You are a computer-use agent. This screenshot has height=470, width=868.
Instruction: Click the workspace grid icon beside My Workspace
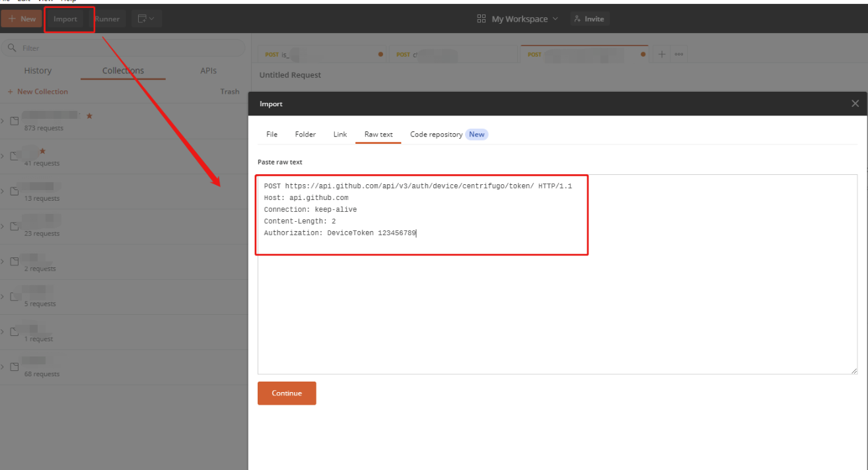[x=482, y=18]
